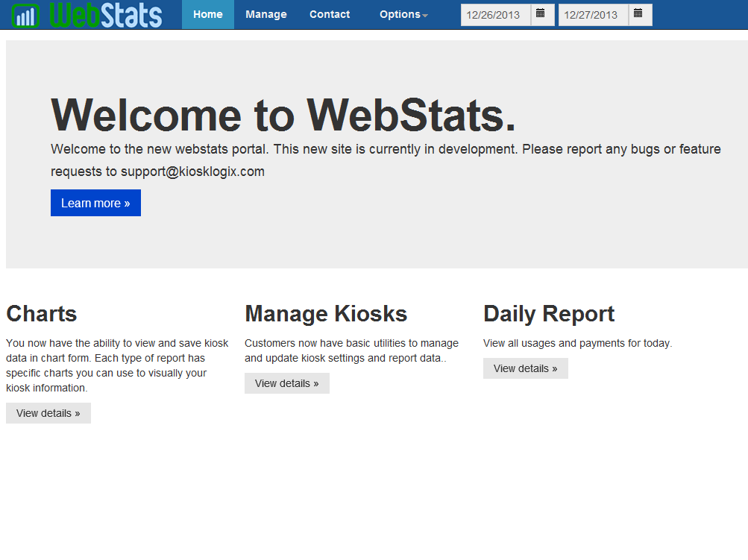
Task: View details for Manage Kiosks
Action: [286, 383]
